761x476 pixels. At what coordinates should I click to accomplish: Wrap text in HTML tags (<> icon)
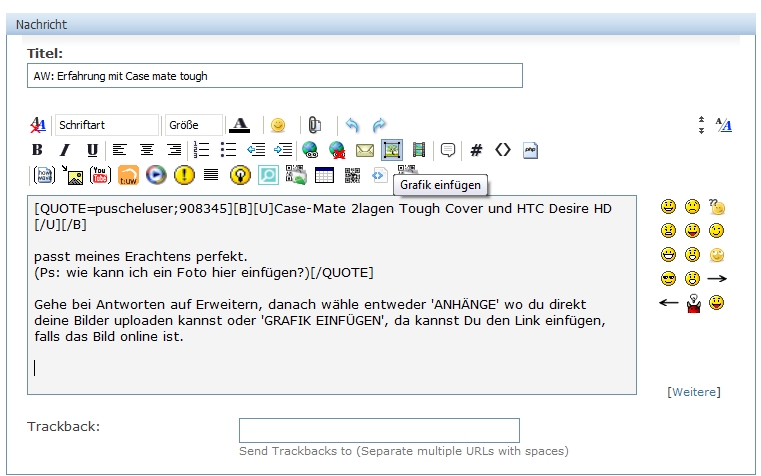[x=503, y=150]
